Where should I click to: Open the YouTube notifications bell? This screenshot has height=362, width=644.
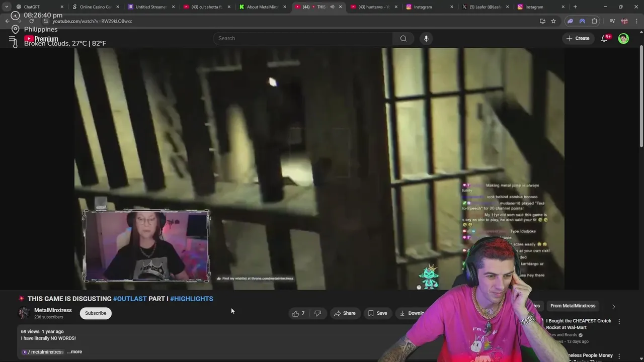[x=604, y=38]
